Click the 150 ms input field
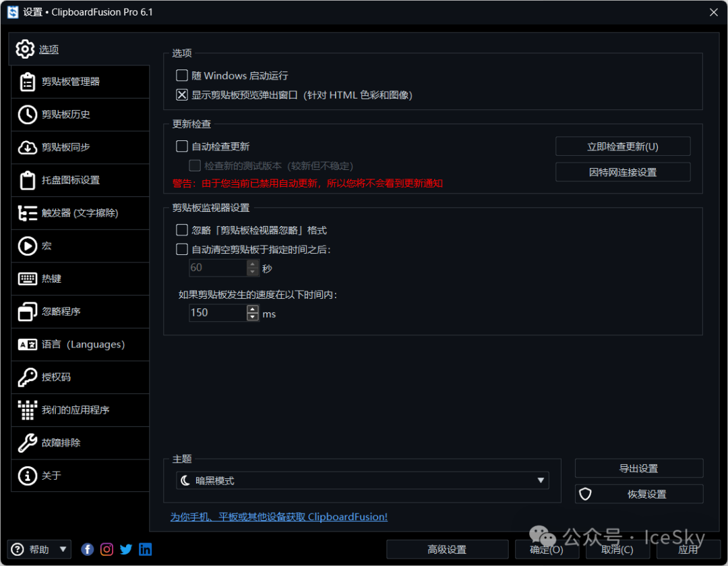Image resolution: width=728 pixels, height=566 pixels. click(217, 313)
